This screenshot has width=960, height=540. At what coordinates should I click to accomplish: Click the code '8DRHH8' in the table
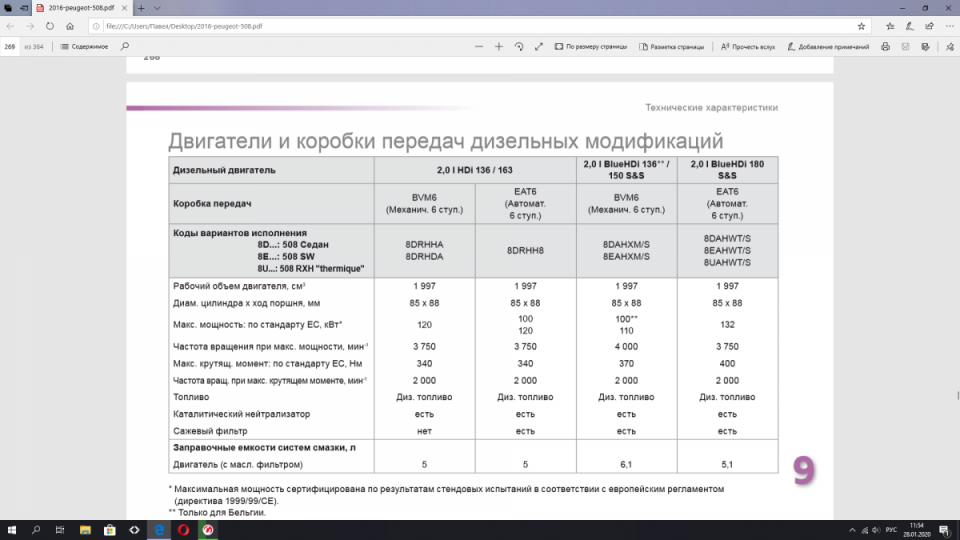pos(525,250)
